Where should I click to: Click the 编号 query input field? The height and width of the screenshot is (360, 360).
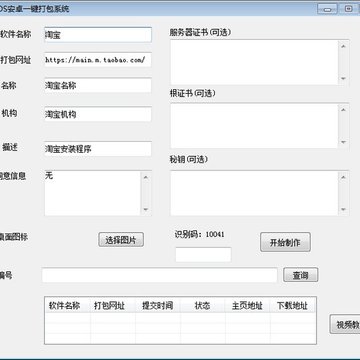point(159,275)
